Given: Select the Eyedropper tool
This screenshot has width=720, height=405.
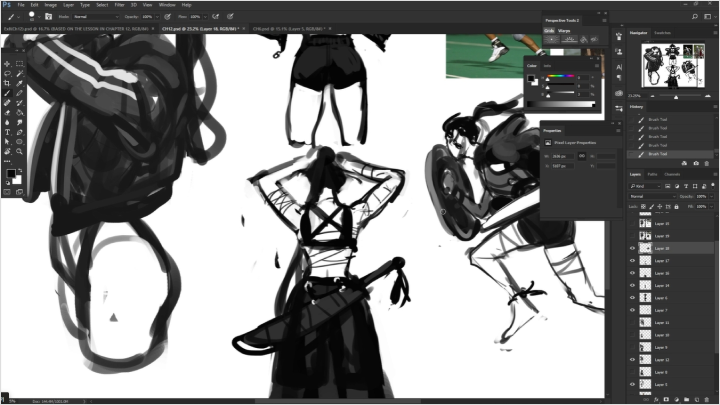Looking at the screenshot, I should click(19, 83).
